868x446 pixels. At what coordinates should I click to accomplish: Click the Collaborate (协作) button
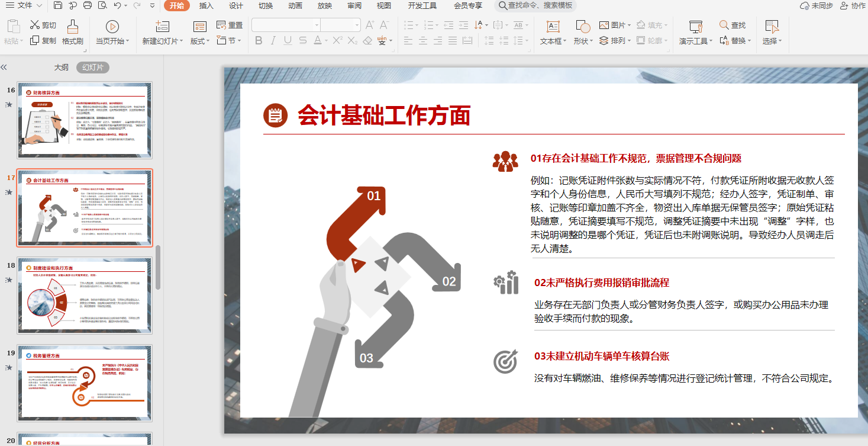pyautogui.click(x=854, y=6)
